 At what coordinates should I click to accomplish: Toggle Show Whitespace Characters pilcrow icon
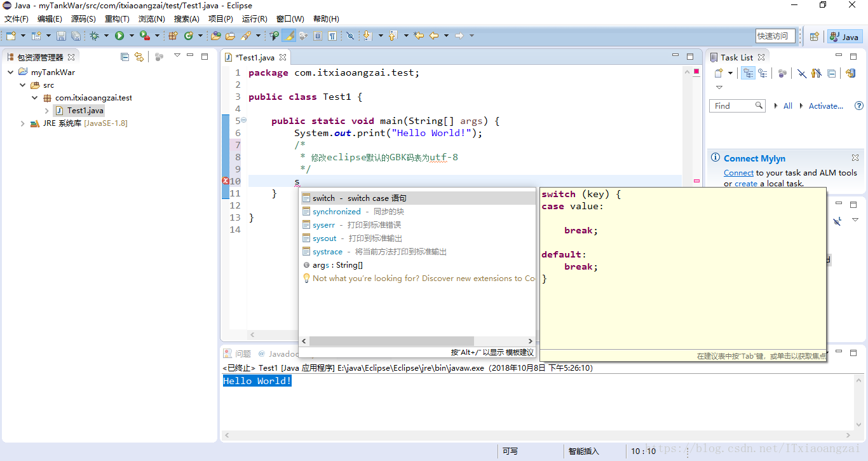[x=332, y=36]
